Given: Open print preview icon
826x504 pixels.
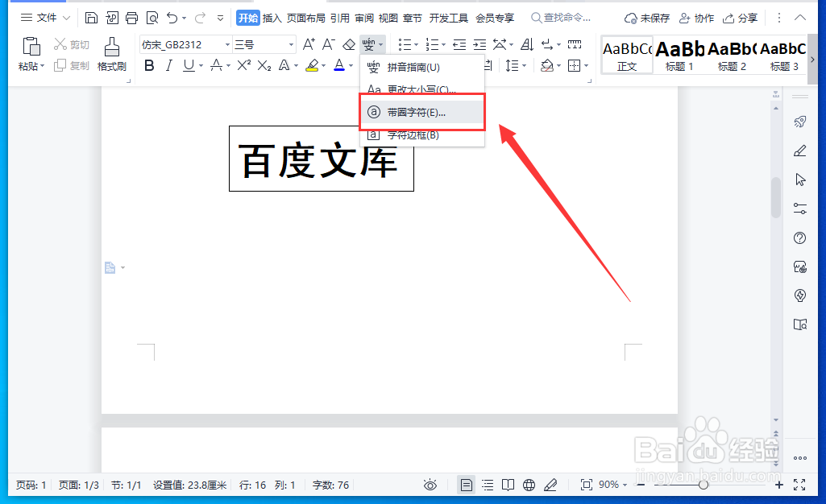Looking at the screenshot, I should click(152, 18).
